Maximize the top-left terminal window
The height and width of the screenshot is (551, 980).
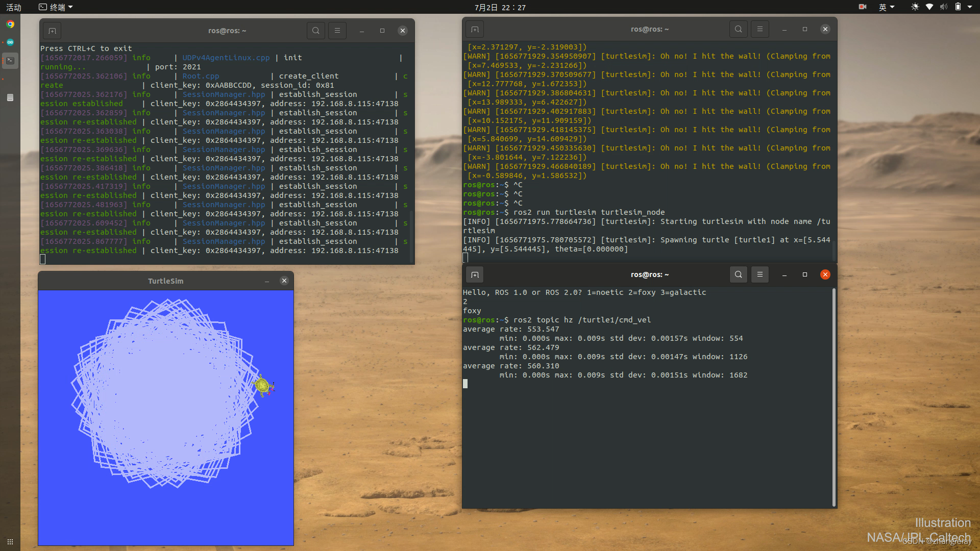[382, 31]
